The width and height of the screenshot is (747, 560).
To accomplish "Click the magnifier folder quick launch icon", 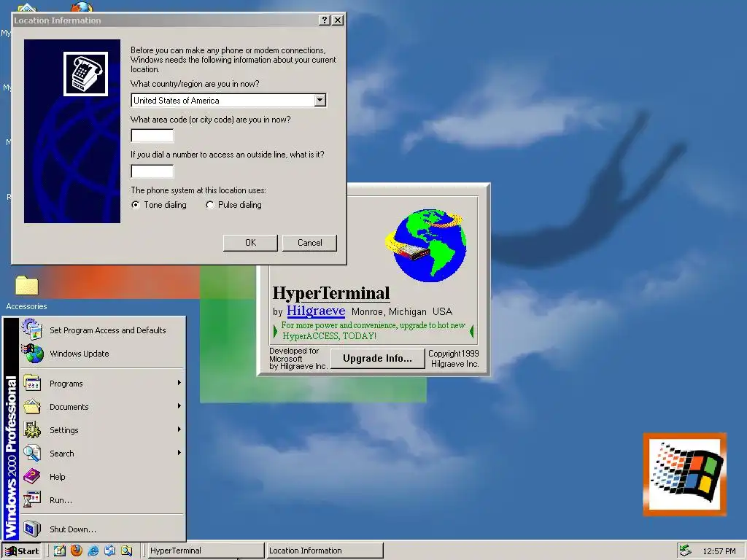I will click(127, 551).
